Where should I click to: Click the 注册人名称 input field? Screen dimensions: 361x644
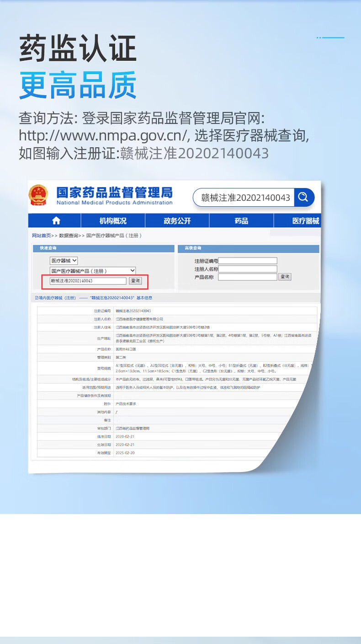247,269
